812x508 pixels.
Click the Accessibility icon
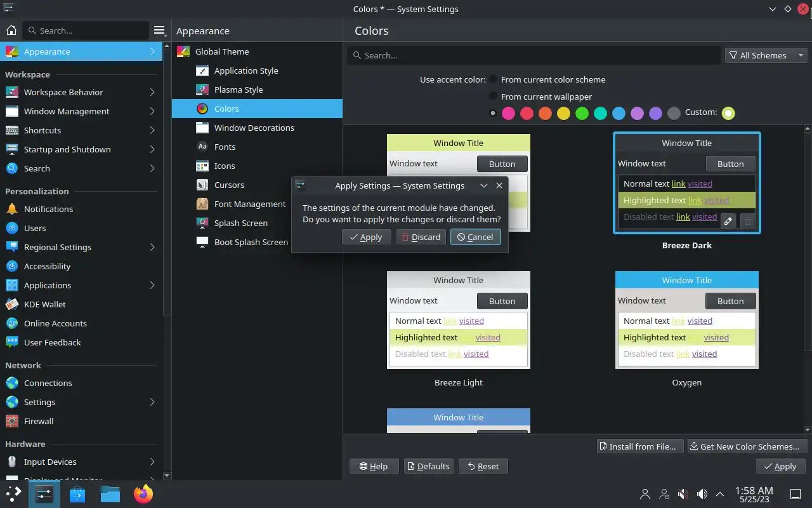[11, 266]
